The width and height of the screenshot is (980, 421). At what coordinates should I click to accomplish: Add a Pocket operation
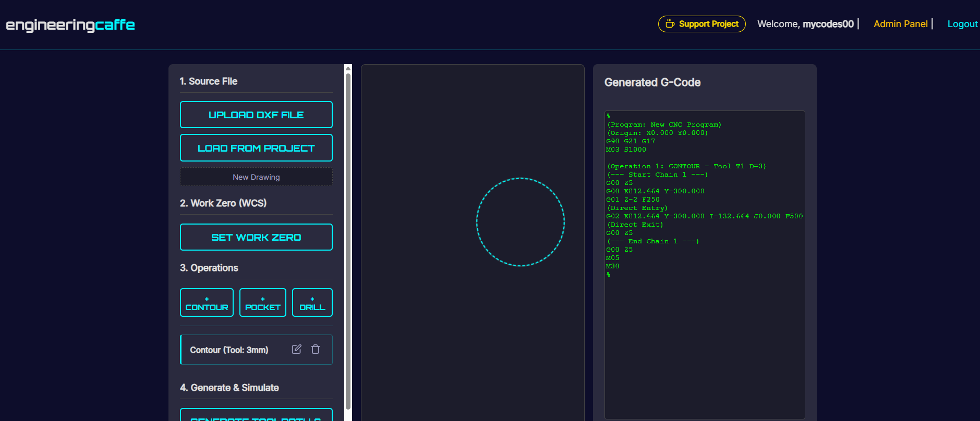[x=263, y=303]
